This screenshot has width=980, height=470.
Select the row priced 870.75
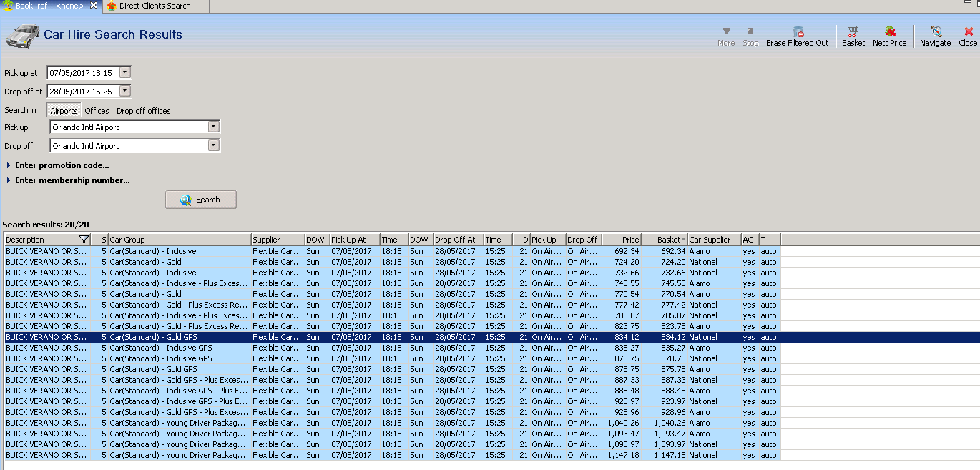[x=392, y=358]
